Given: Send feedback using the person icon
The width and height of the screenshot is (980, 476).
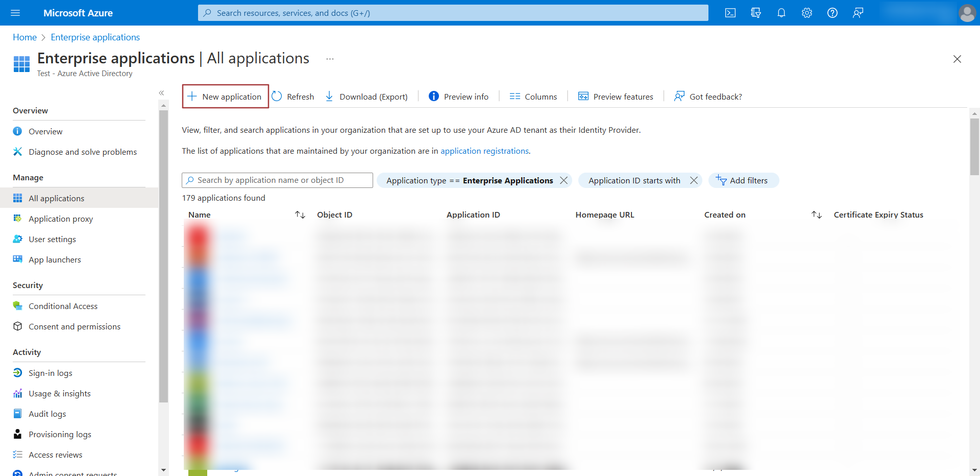Looking at the screenshot, I should coord(858,13).
